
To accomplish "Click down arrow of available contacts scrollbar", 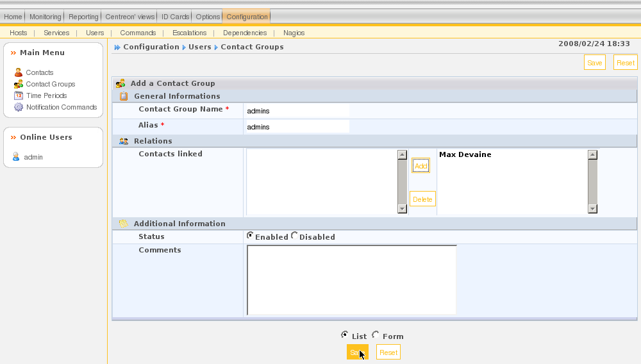I will (403, 208).
